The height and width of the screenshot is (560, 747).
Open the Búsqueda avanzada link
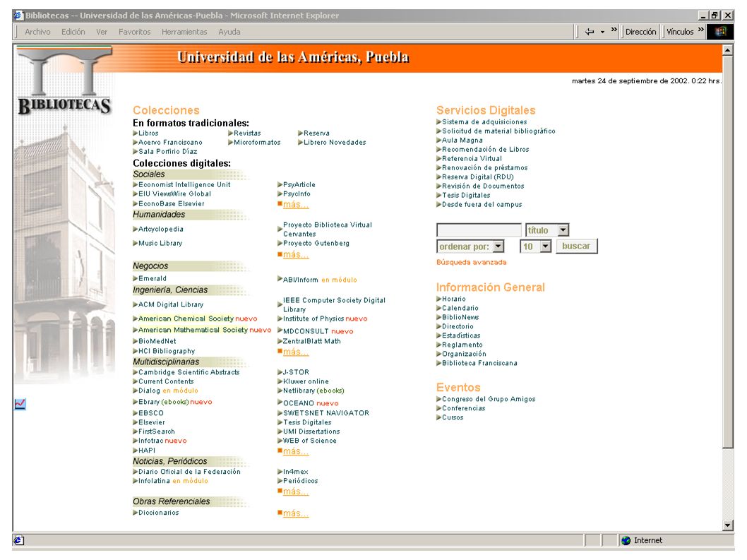coord(471,262)
